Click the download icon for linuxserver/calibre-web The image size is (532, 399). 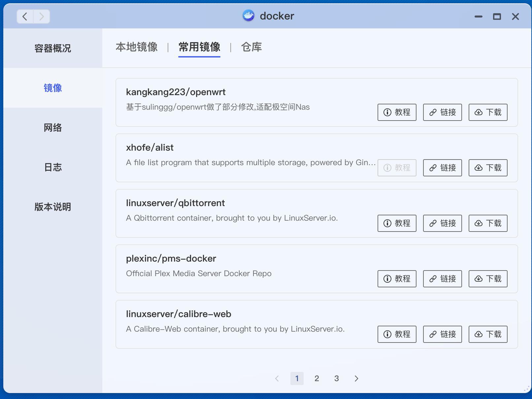click(x=479, y=334)
